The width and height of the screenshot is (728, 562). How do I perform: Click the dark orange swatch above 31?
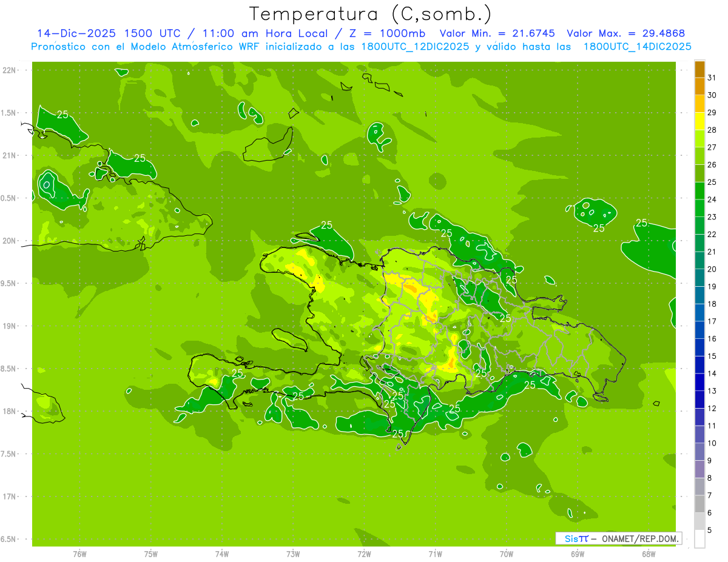[699, 69]
